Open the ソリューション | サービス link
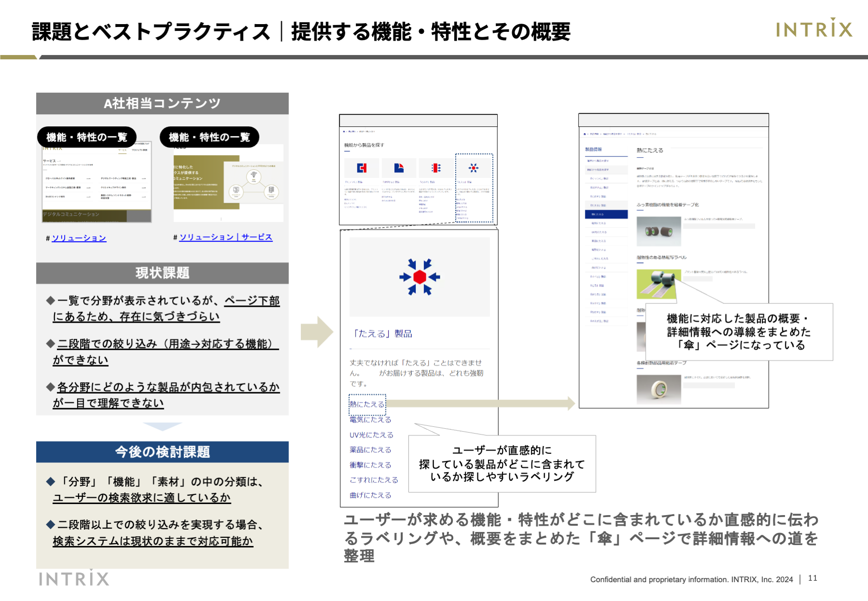This screenshot has width=868, height=601. pos(226,237)
